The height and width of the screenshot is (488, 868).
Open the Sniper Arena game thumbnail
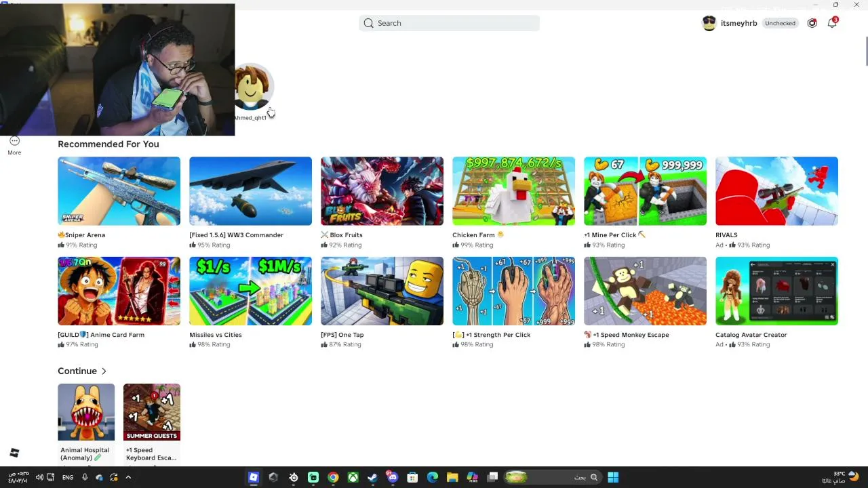click(x=119, y=191)
